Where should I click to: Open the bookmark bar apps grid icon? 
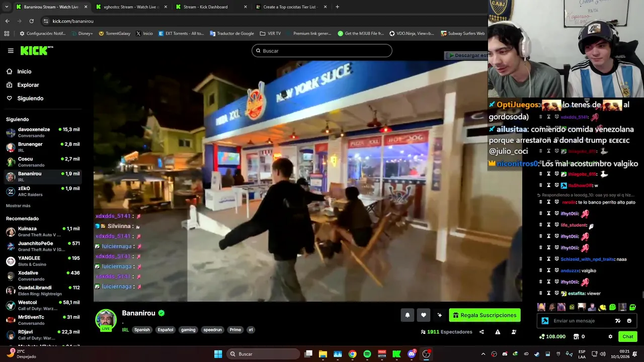[x=7, y=34]
